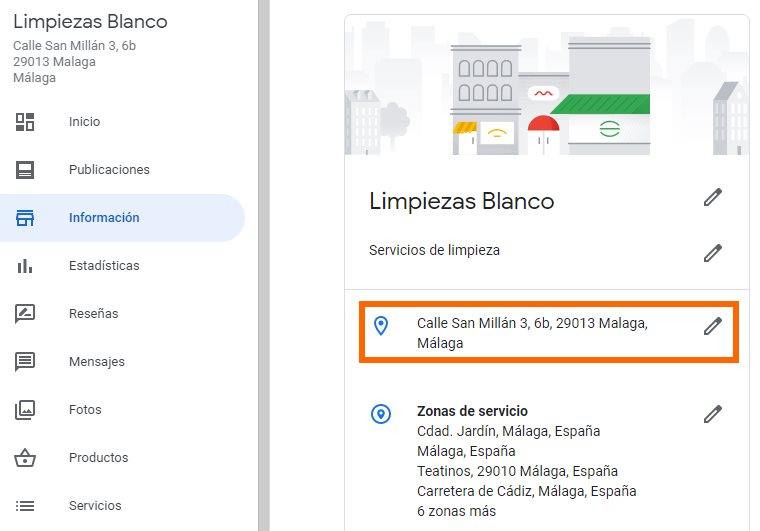
Task: Click the Reseñas review icon
Action: (x=25, y=314)
